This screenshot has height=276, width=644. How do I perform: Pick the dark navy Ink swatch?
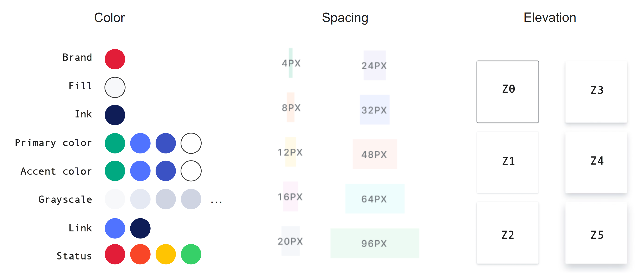(115, 115)
